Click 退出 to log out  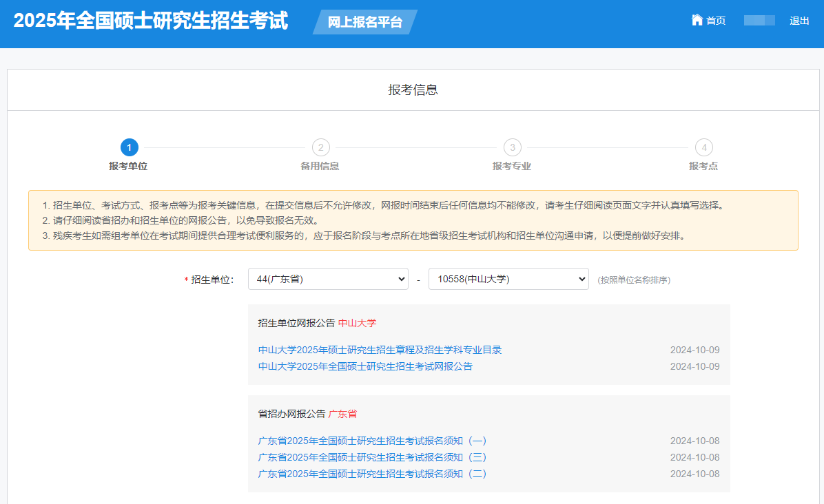799,21
